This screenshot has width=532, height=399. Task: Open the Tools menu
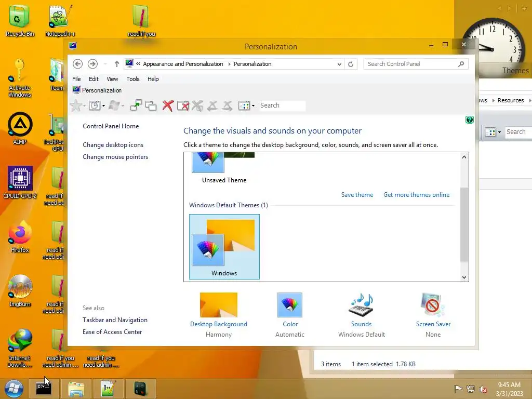pyautogui.click(x=133, y=79)
